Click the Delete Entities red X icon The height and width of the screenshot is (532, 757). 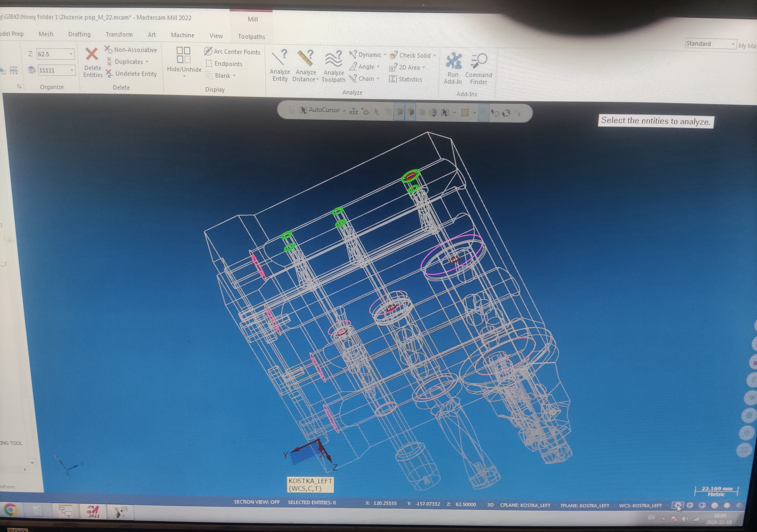[92, 54]
